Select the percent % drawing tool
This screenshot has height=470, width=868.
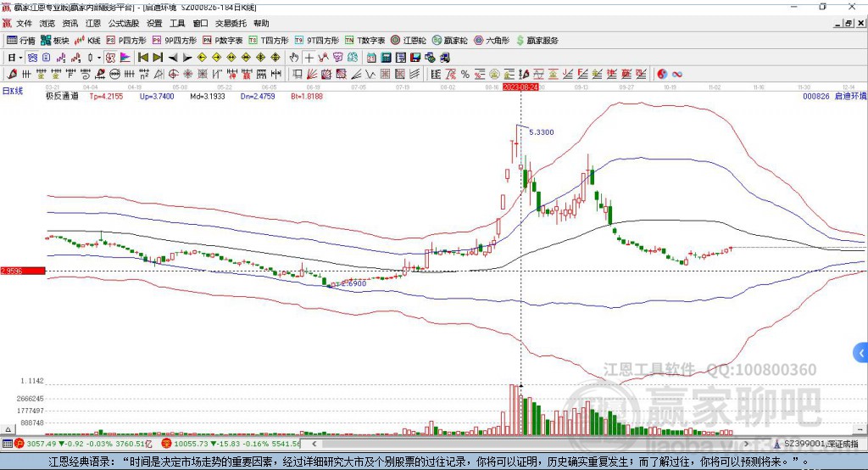click(465, 75)
